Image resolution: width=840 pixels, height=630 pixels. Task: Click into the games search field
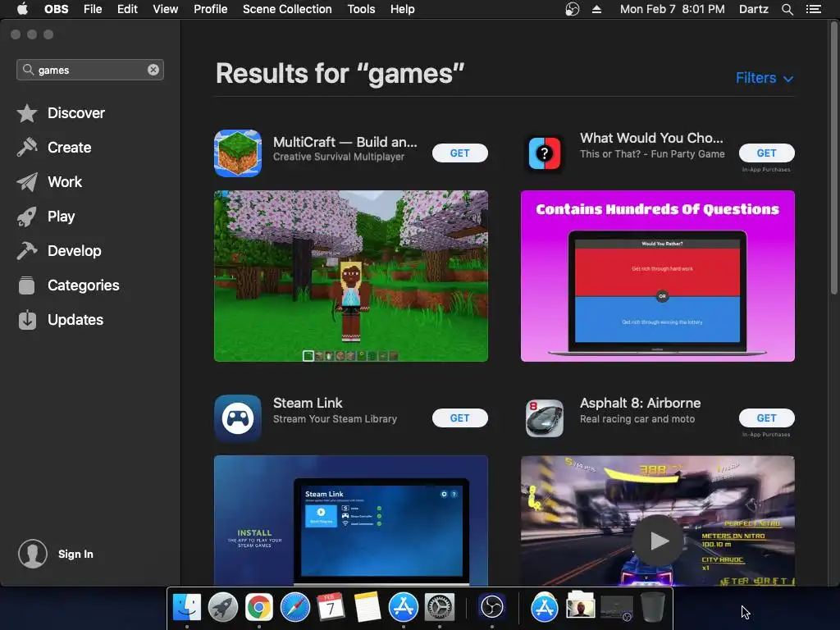tap(90, 70)
